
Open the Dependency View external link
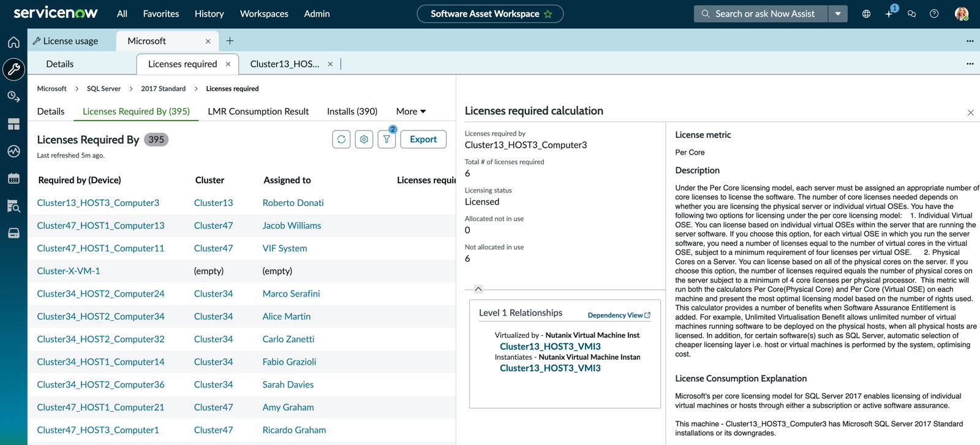(x=619, y=315)
